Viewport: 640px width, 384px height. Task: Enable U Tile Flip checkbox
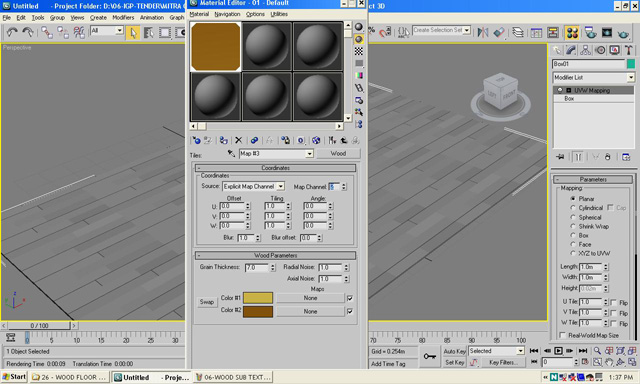613,302
